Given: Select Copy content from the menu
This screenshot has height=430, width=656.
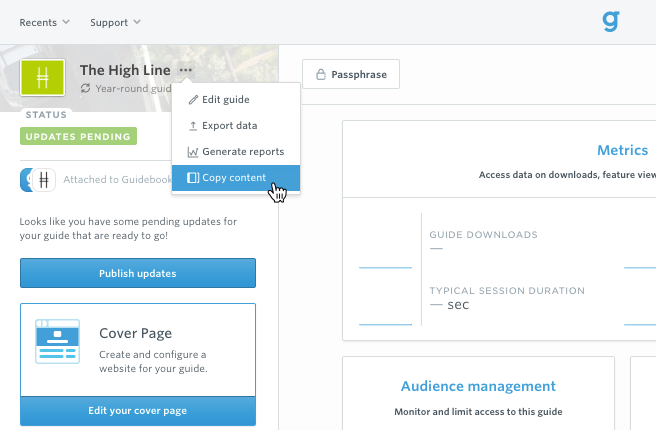Looking at the screenshot, I should pos(236,178).
